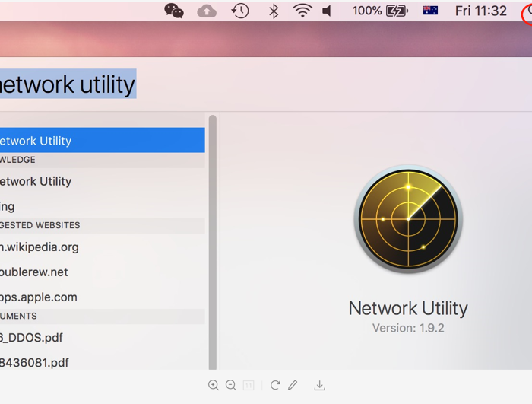Select the highlighted Network Utility top result
The height and width of the screenshot is (404, 532).
pyautogui.click(x=102, y=140)
